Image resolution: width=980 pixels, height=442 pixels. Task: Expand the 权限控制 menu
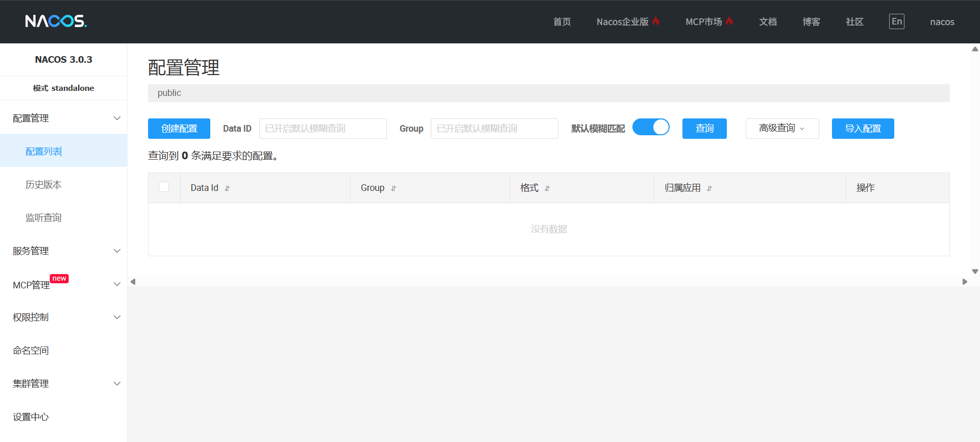tap(64, 317)
